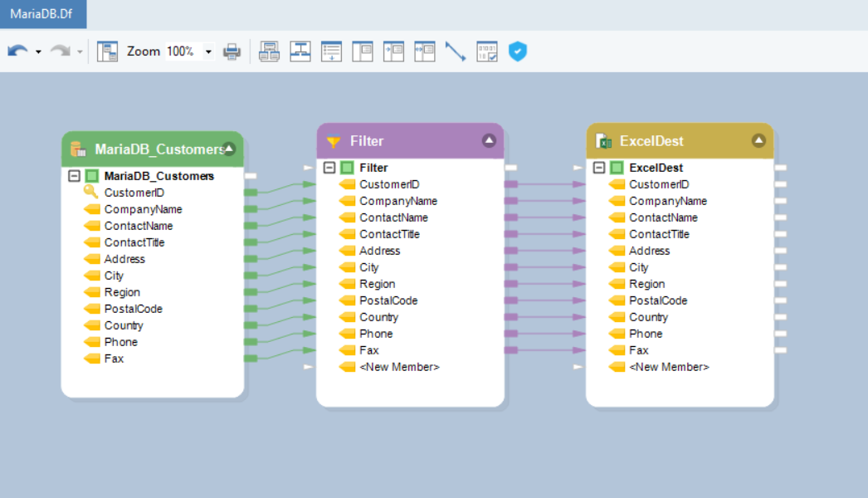Click the binary data preview icon
This screenshot has height=498, width=868.
pos(487,51)
